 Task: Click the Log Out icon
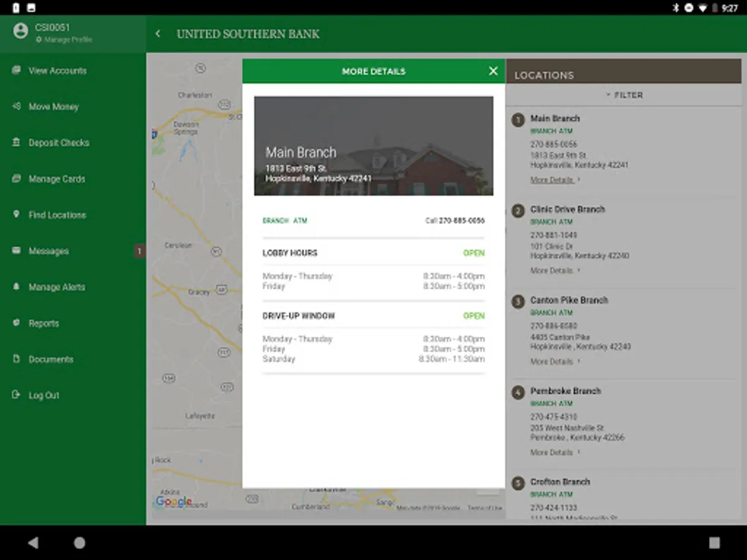tap(16, 395)
